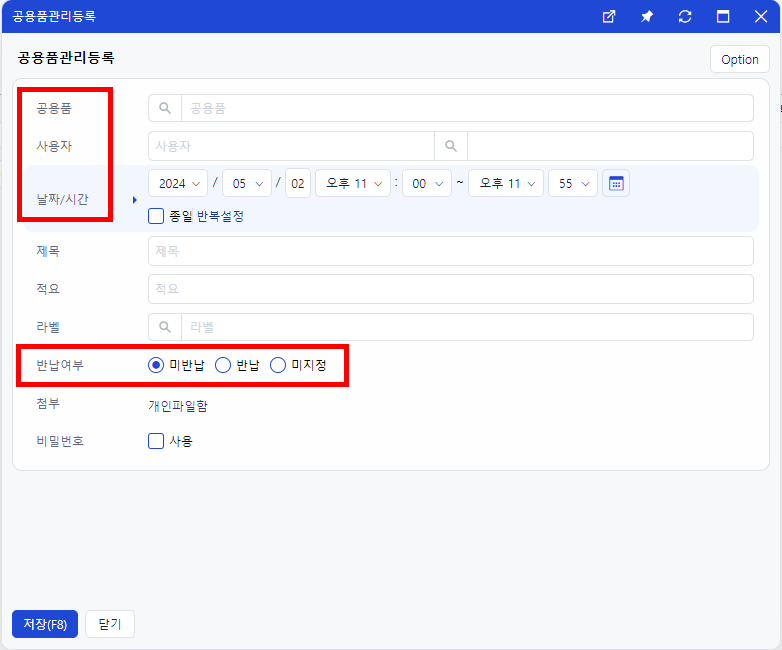Select the 미지정 radio button
Screen dimensions: 782x650
(x=278, y=365)
